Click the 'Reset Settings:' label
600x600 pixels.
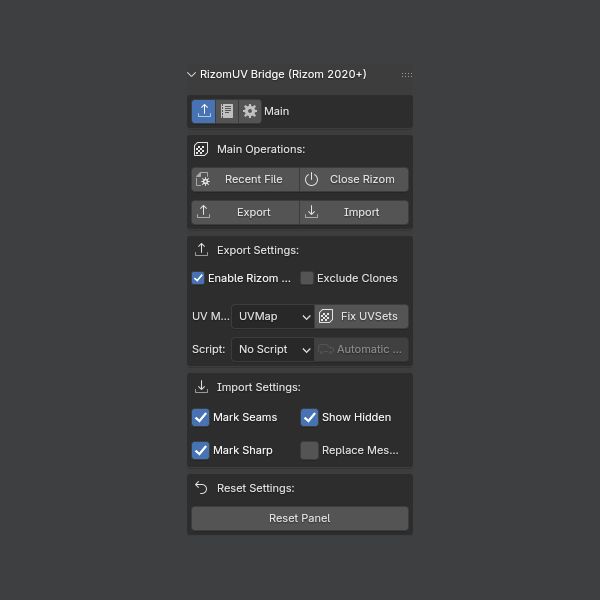[256, 488]
